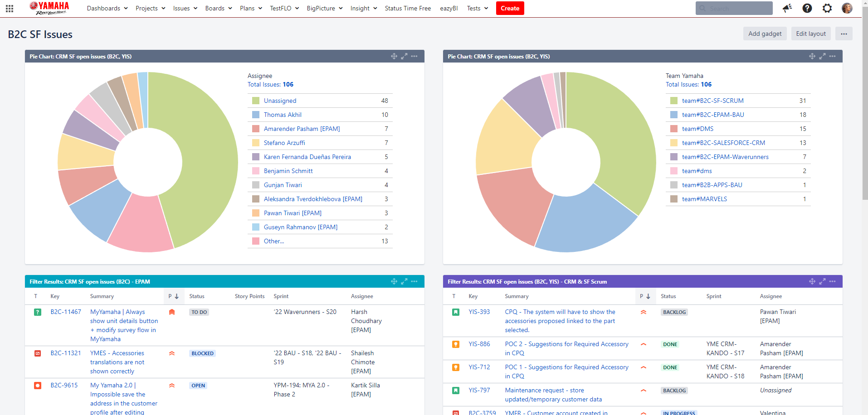Viewport: 868px width, 415px height.
Task: Open the team#B2C-EPAM-Waverunners link
Action: [725, 157]
